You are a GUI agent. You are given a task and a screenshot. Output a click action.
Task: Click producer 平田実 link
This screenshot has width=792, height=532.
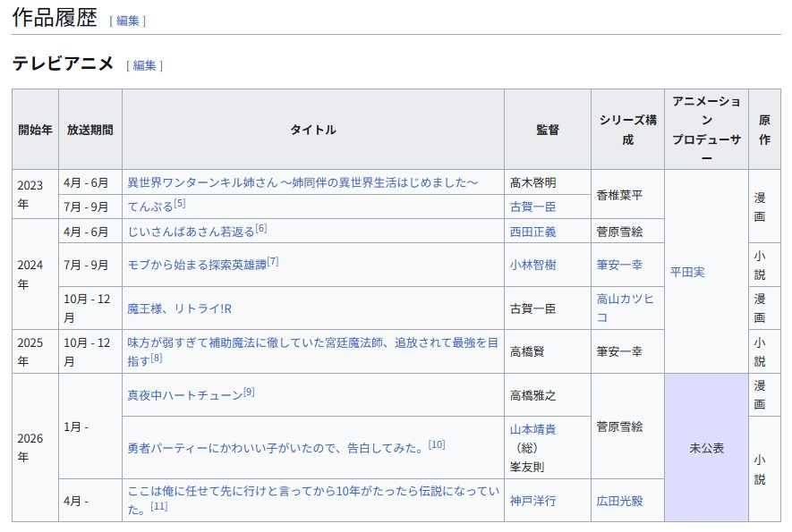687,272
